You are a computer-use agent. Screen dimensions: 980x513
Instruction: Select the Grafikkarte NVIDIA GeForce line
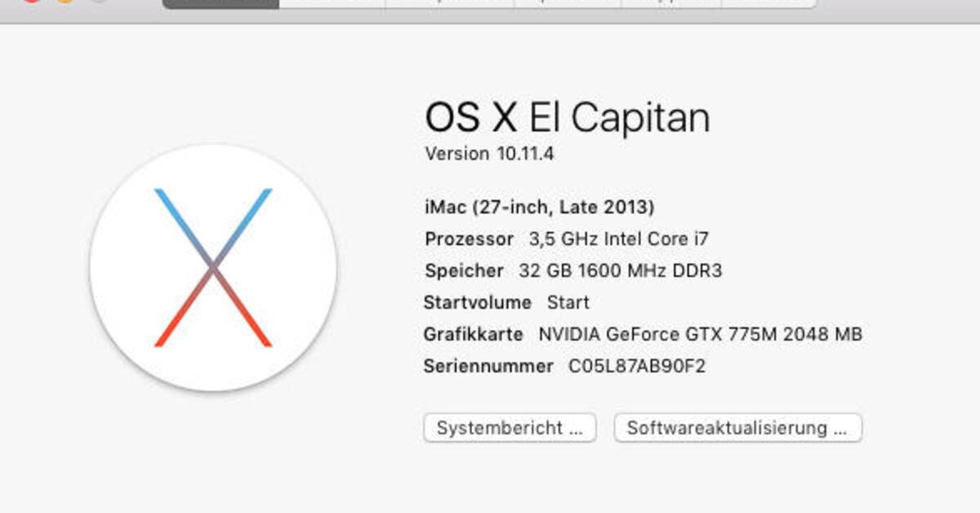[642, 334]
